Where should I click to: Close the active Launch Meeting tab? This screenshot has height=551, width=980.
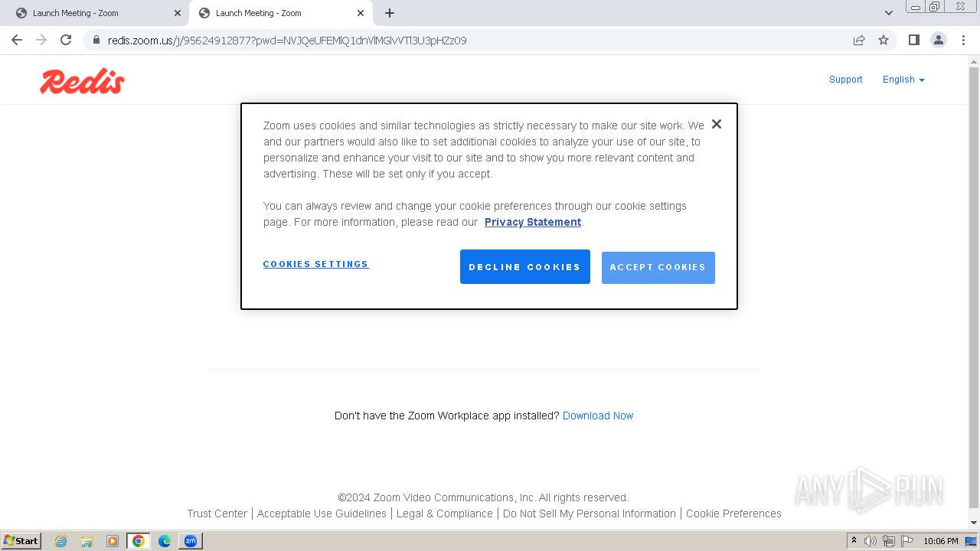click(361, 13)
